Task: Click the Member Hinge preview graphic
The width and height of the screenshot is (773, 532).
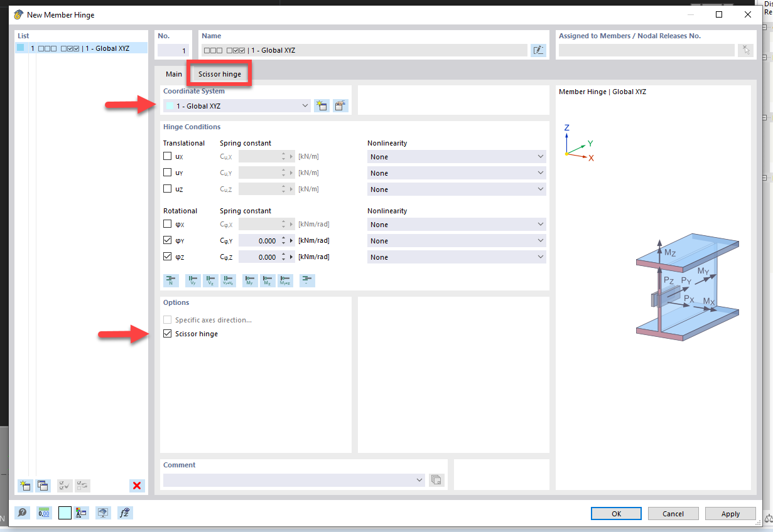Action: pos(687,287)
